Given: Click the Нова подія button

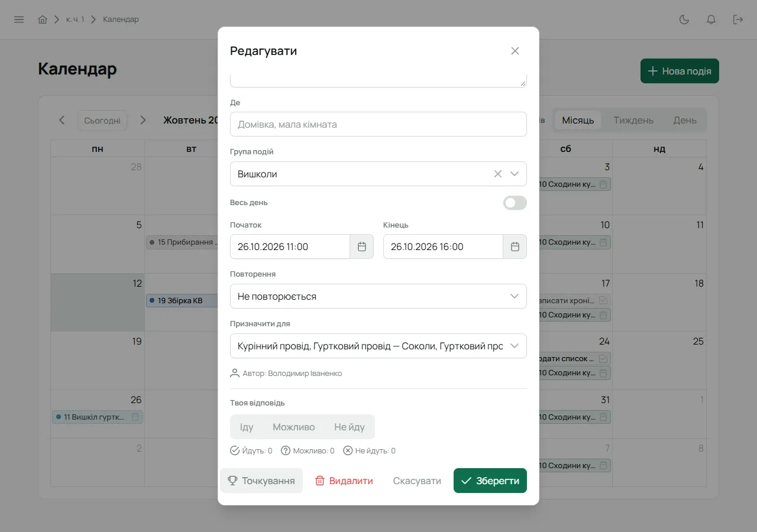Looking at the screenshot, I should point(680,71).
